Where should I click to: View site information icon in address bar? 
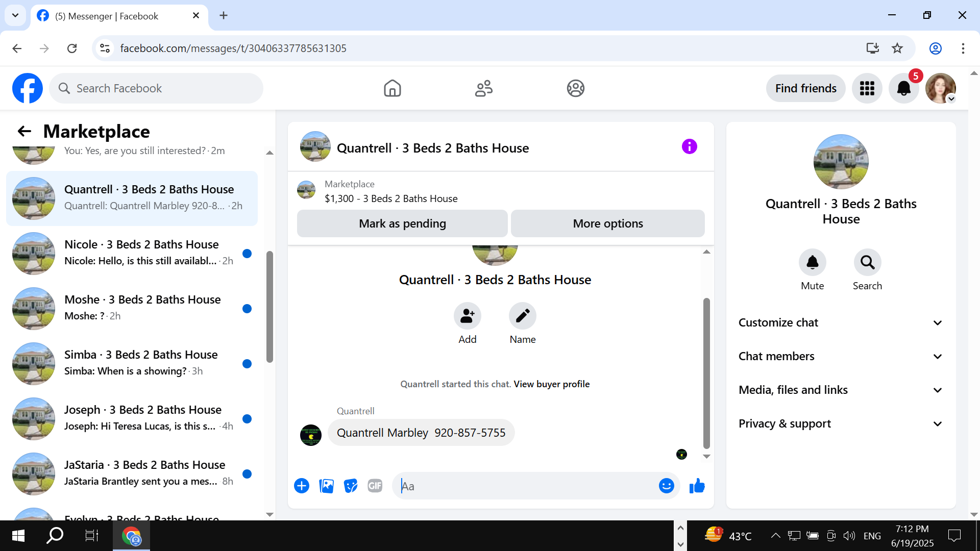(x=105, y=48)
